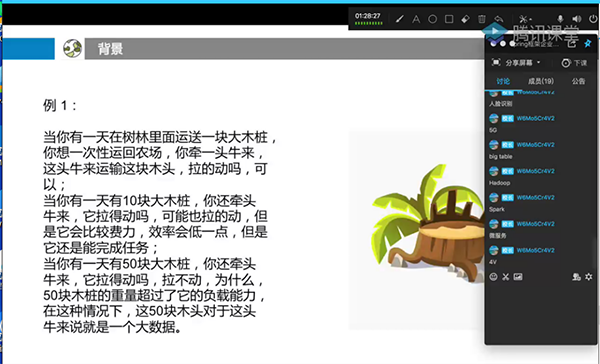Open the scissors tool dropdown in top toolbar
The width and height of the screenshot is (600, 364).
point(525,19)
